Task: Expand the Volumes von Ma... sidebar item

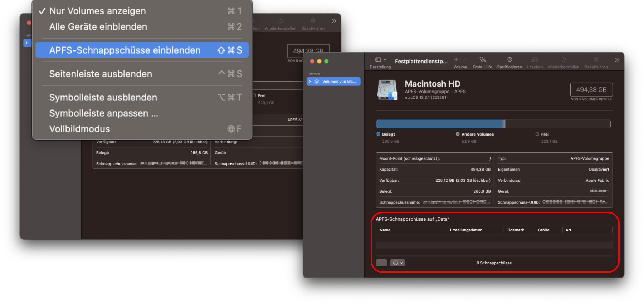Action: tap(310, 82)
